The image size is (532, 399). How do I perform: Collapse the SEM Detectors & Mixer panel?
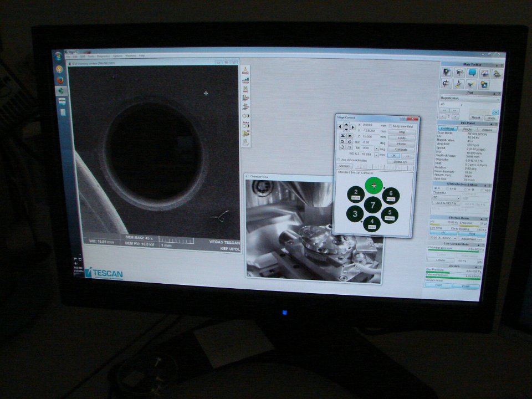pos(485,186)
